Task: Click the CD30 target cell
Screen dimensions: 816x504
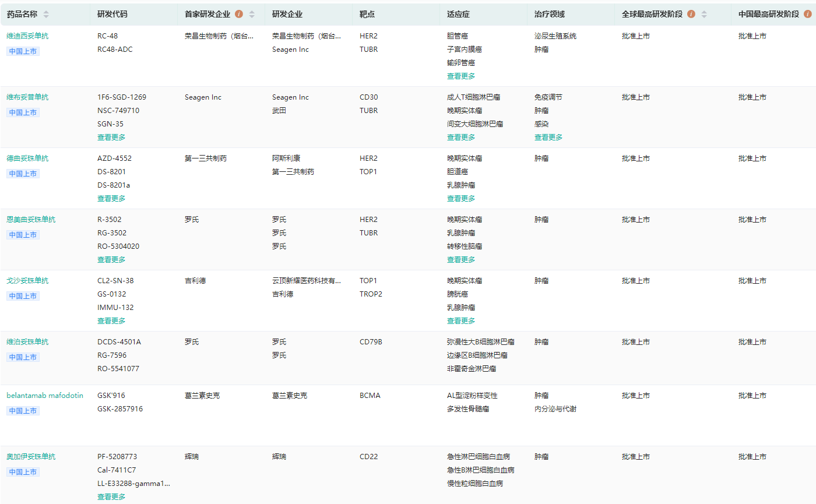Action: pyautogui.click(x=369, y=97)
